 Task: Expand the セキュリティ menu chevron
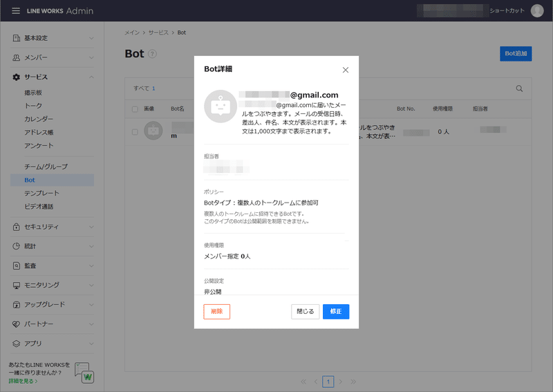[x=91, y=227]
